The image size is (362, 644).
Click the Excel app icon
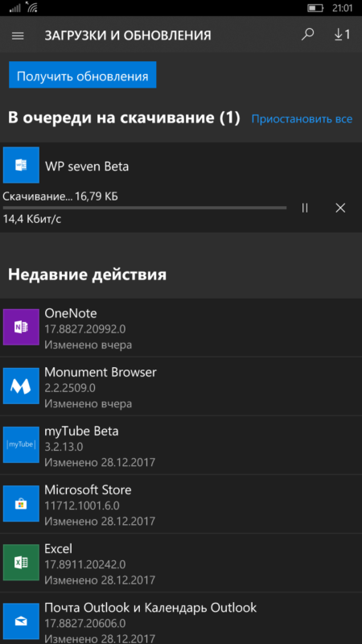[22, 563]
